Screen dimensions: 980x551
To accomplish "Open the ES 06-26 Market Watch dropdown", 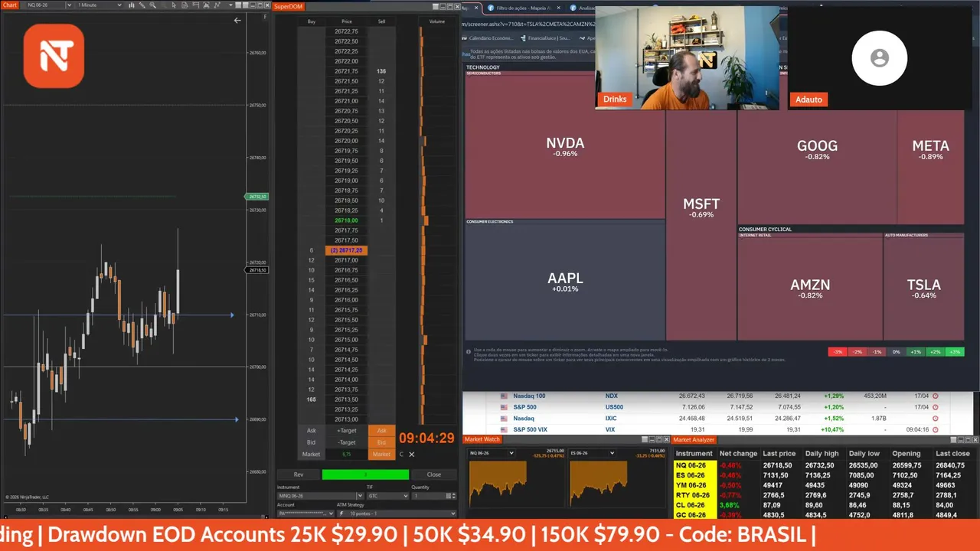I will 593,453.
